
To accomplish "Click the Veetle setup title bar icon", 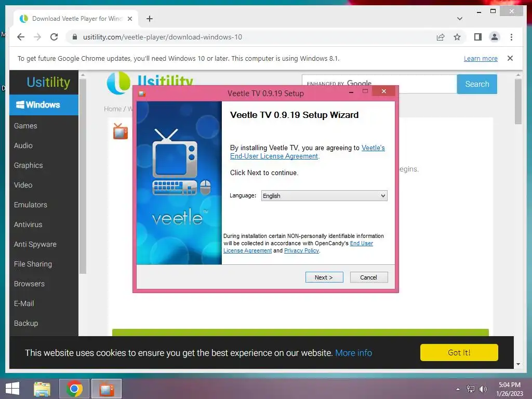I will pos(142,94).
